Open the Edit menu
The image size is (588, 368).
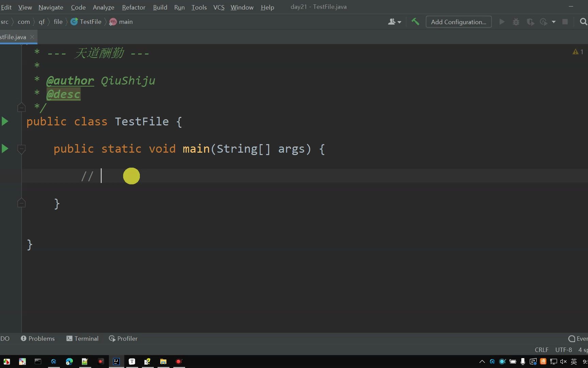(6, 7)
